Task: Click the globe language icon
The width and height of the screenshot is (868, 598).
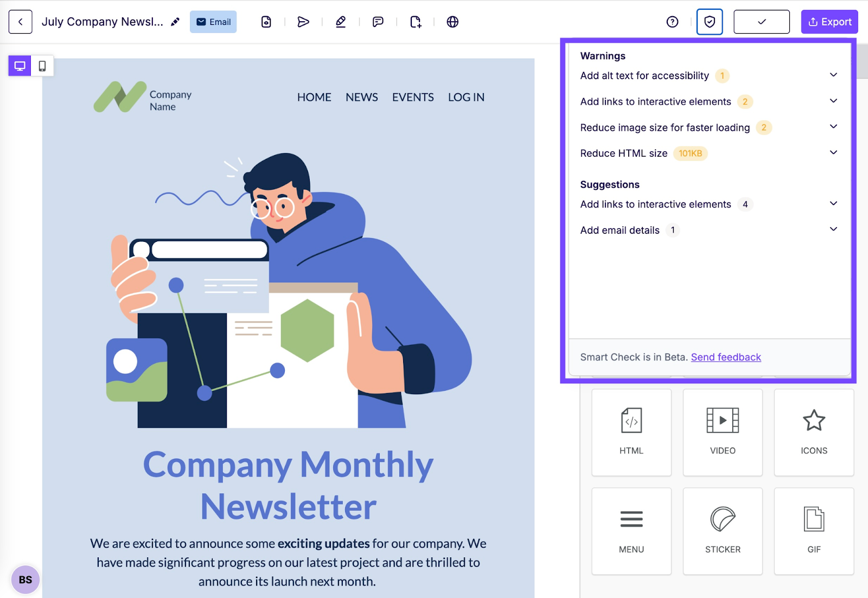Action: [x=452, y=22]
